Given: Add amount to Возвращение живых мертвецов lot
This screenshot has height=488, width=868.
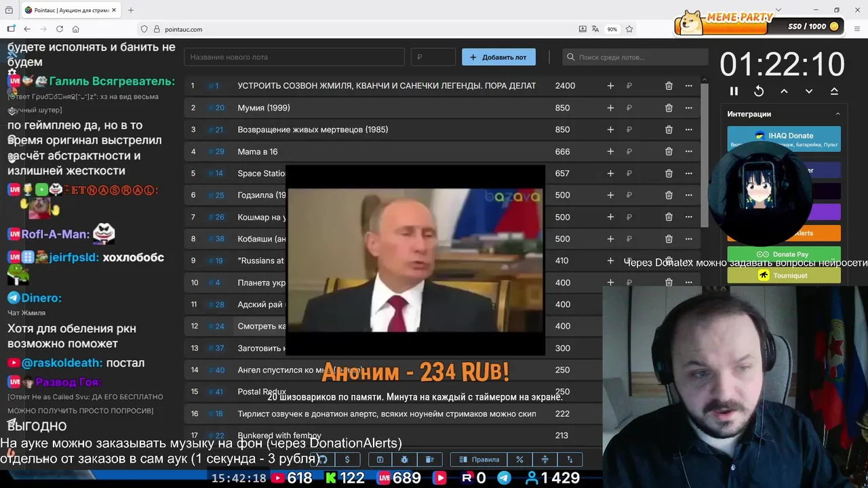Looking at the screenshot, I should point(610,129).
